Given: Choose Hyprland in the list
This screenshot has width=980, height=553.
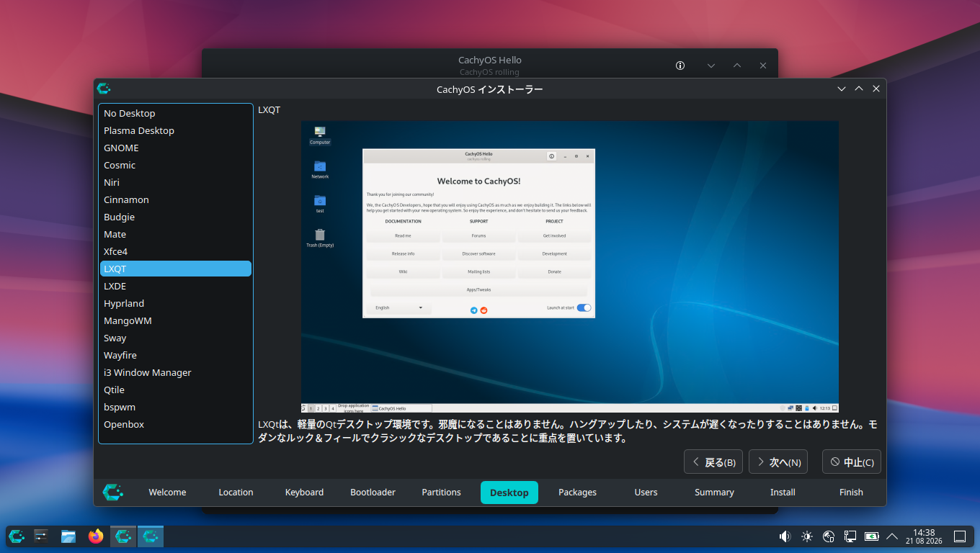Looking at the screenshot, I should (x=176, y=303).
